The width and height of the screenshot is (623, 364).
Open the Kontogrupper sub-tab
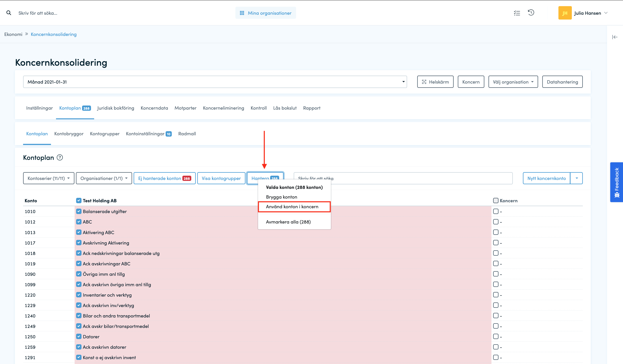(105, 134)
